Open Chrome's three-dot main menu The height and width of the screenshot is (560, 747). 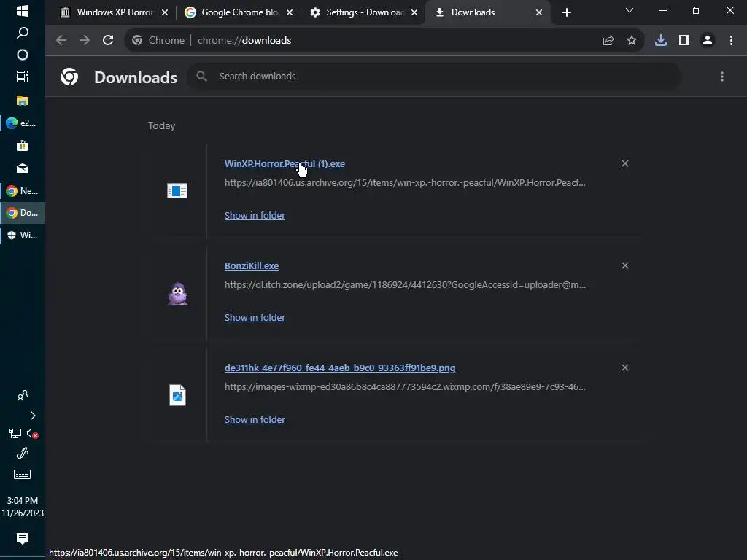tap(731, 41)
